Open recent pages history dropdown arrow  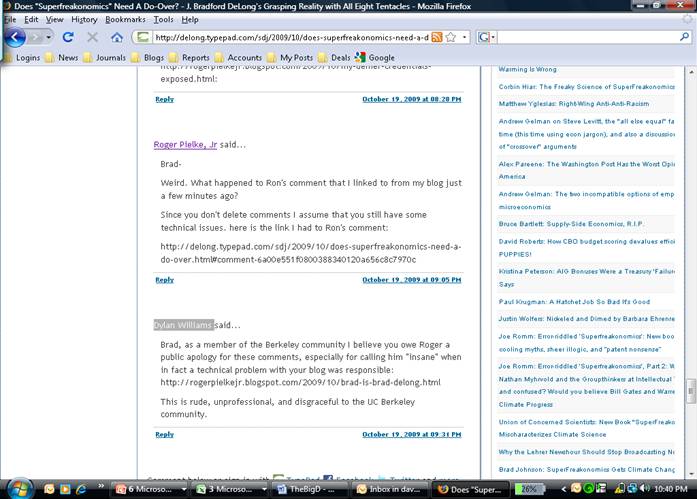pyautogui.click(x=48, y=37)
